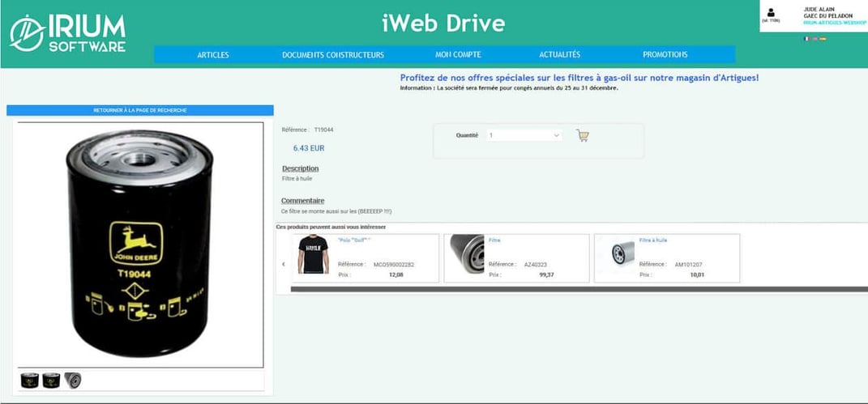
Task: Open the Quantité dropdown
Action: pyautogui.click(x=524, y=135)
